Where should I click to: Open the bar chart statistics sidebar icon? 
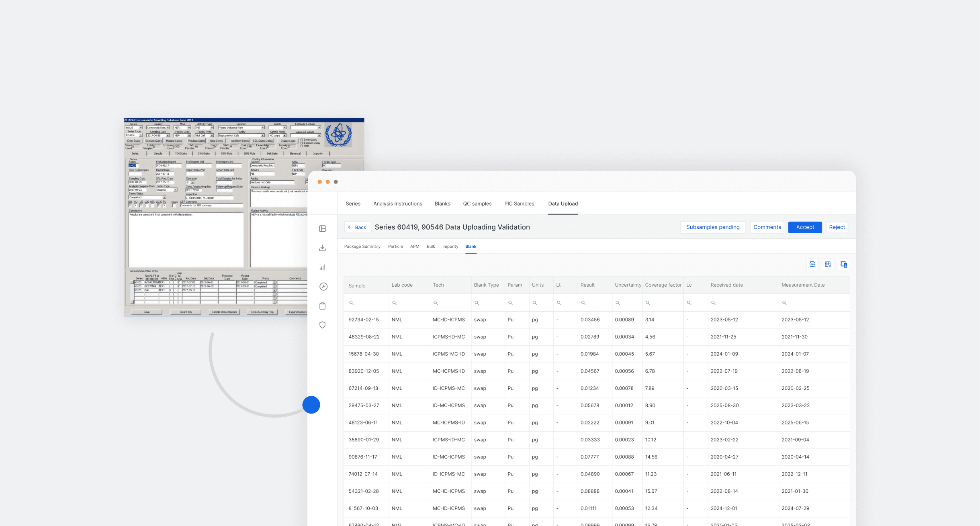point(322,267)
